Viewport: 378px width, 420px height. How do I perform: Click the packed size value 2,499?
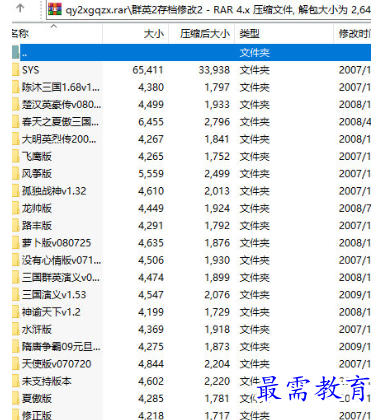pos(217,174)
